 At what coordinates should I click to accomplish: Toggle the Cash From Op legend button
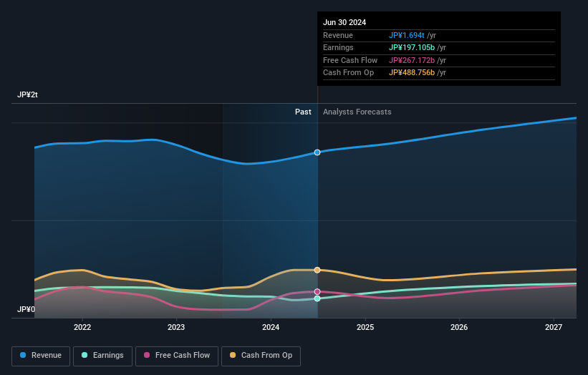click(261, 356)
